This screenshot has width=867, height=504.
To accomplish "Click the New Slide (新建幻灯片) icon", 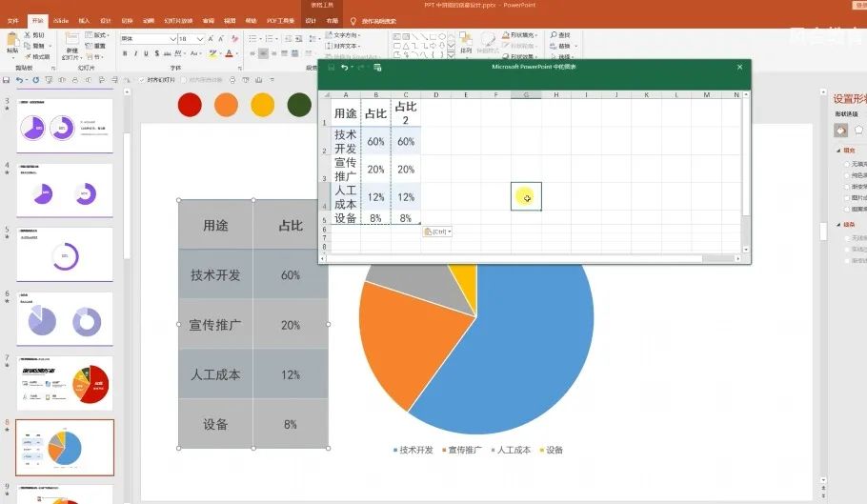I will [x=71, y=39].
